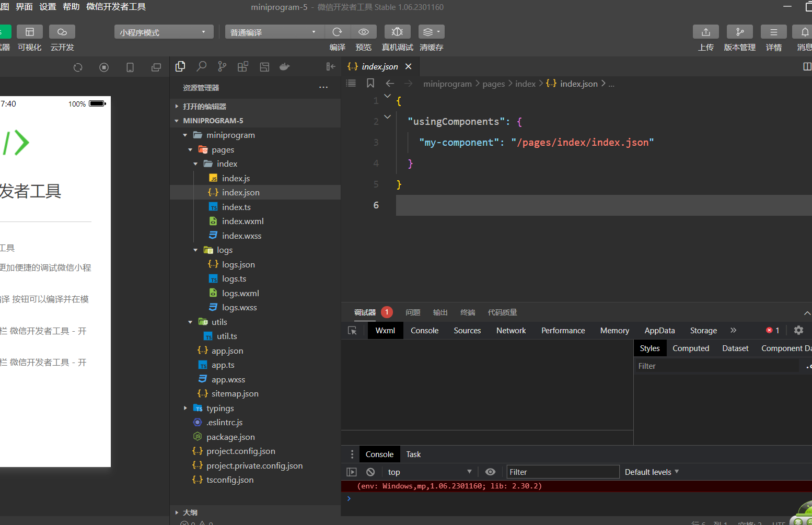The height and width of the screenshot is (525, 812).
Task: Detach simulator into separate window
Action: (x=156, y=67)
